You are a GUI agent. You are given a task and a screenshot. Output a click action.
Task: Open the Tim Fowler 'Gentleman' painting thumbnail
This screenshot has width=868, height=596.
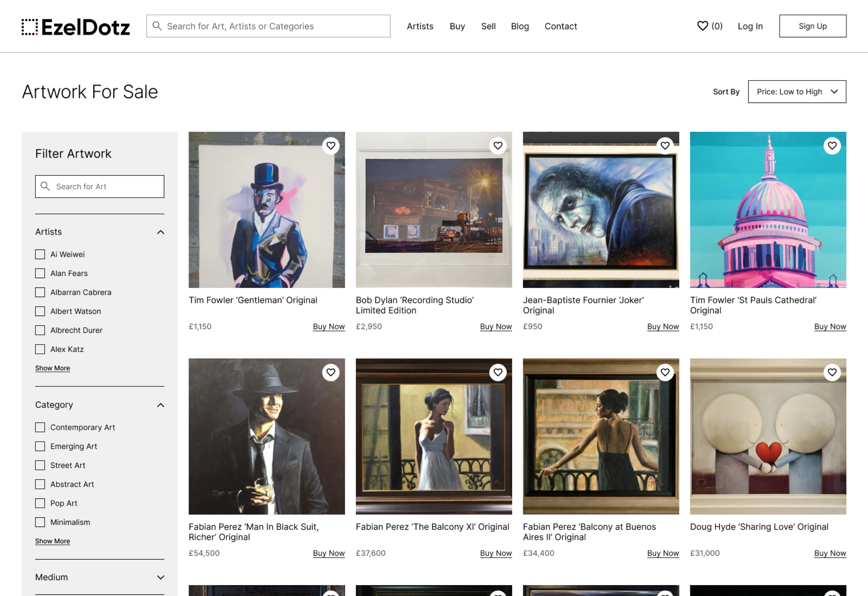coord(267,210)
